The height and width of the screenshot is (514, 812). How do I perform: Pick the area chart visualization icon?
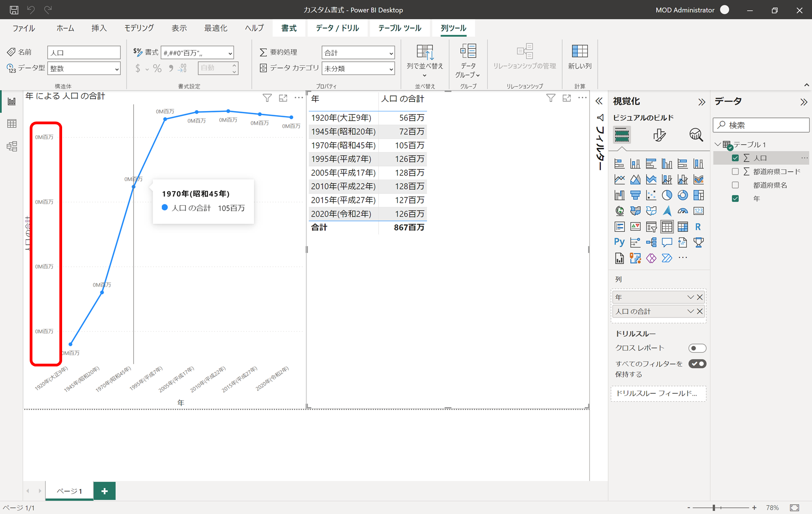[x=635, y=180]
